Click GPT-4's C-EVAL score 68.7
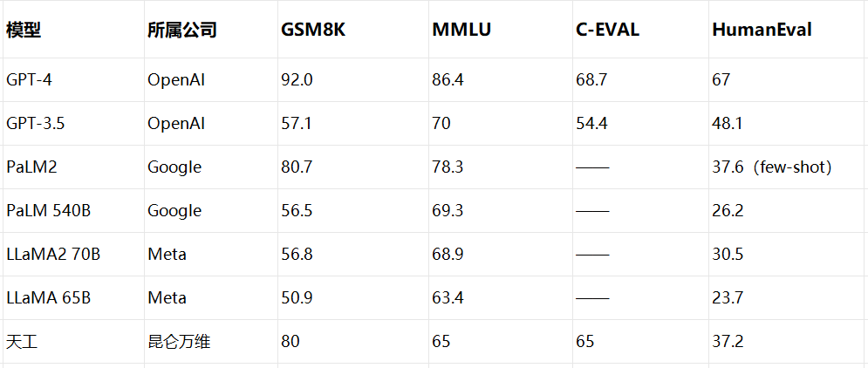Screen dimensions: 868x368 point(591,80)
